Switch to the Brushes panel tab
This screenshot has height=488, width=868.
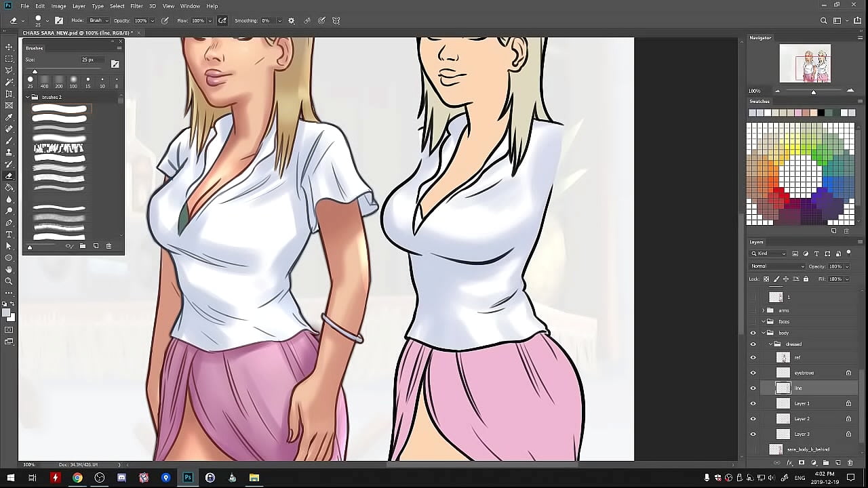pos(35,48)
